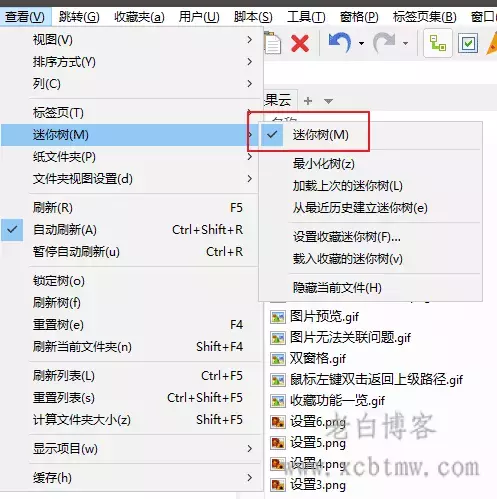
Task: Add a new tab with plus button
Action: click(308, 101)
